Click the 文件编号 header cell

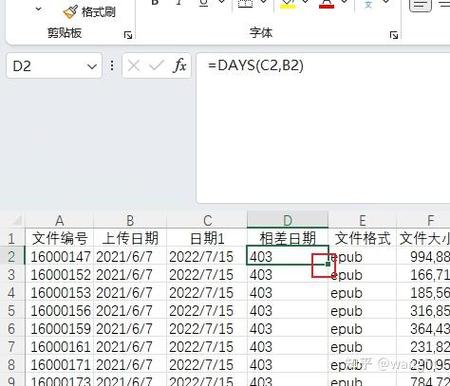coord(59,238)
